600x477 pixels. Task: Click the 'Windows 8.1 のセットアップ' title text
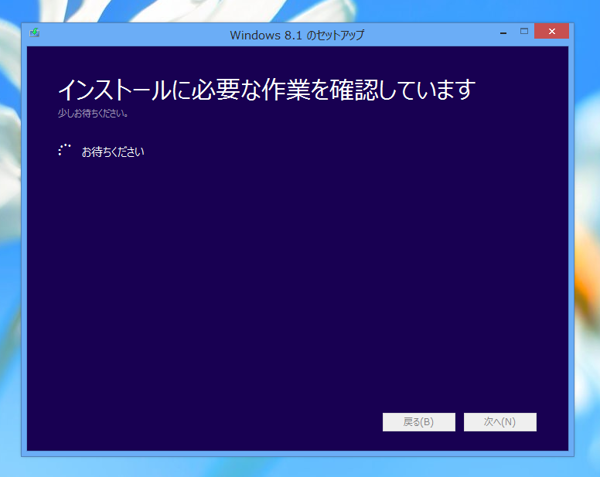pyautogui.click(x=297, y=35)
